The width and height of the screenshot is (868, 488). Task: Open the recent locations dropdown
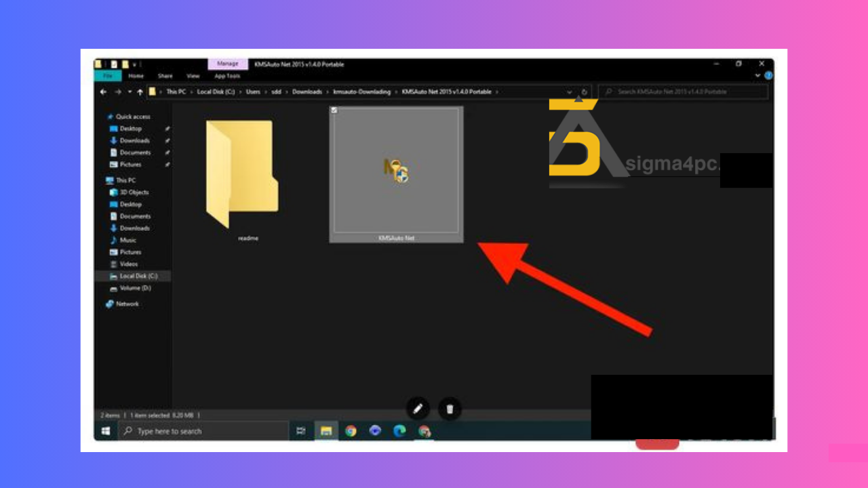[x=130, y=91]
